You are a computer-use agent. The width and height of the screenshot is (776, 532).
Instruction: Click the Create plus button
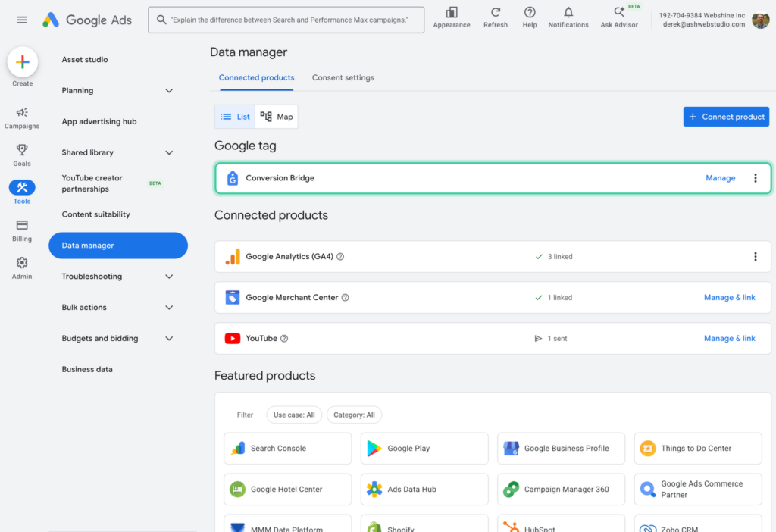coord(22,62)
